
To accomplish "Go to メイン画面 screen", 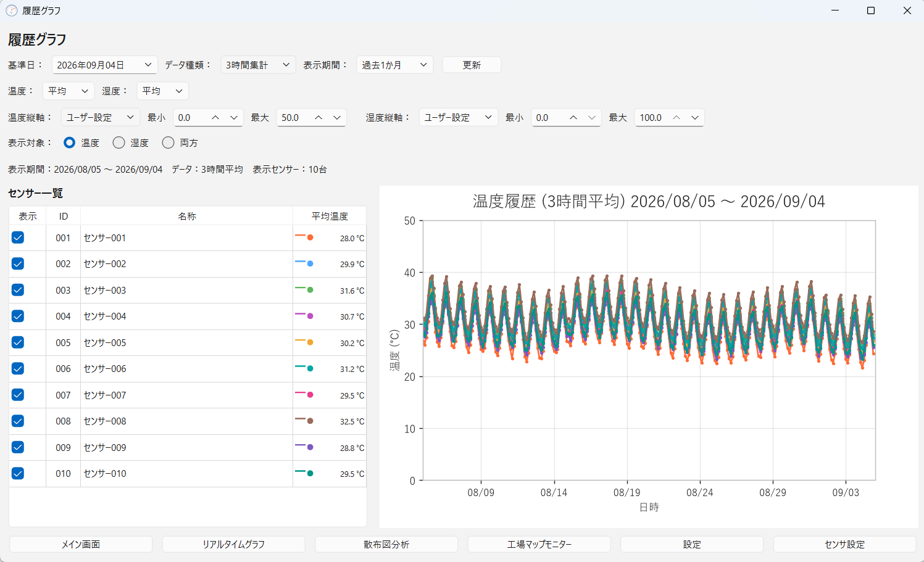I will (81, 544).
